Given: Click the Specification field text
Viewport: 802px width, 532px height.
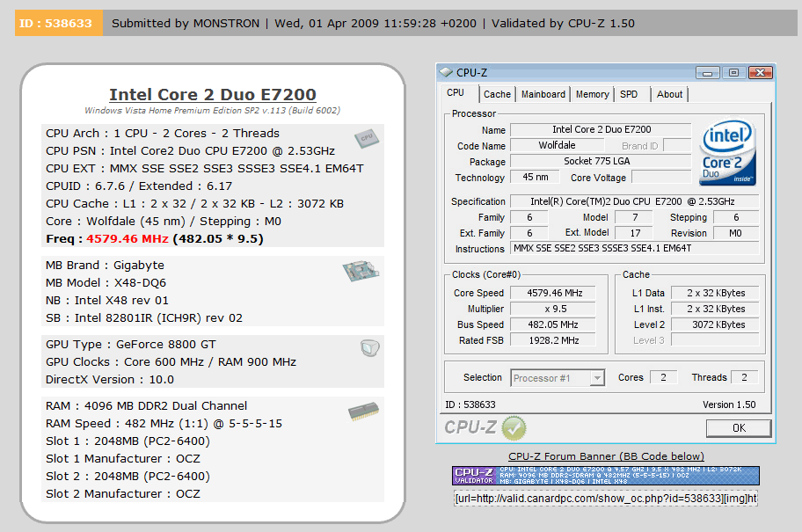Looking at the screenshot, I should coord(635,201).
